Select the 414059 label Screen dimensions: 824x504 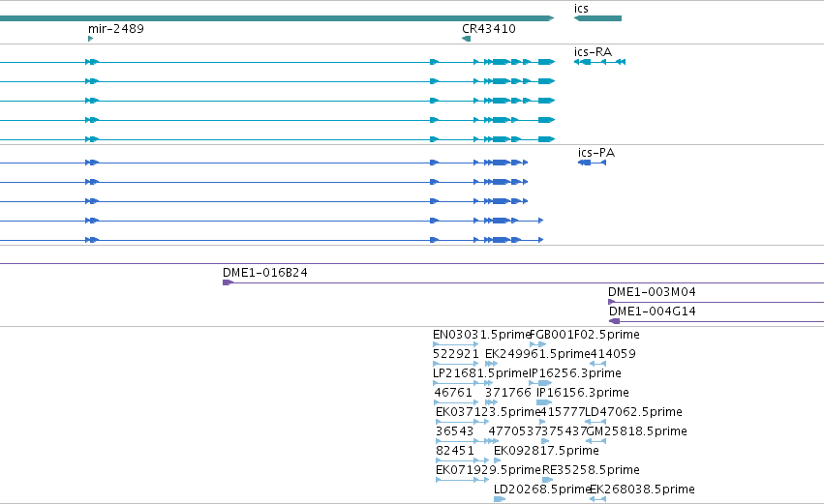pos(613,354)
